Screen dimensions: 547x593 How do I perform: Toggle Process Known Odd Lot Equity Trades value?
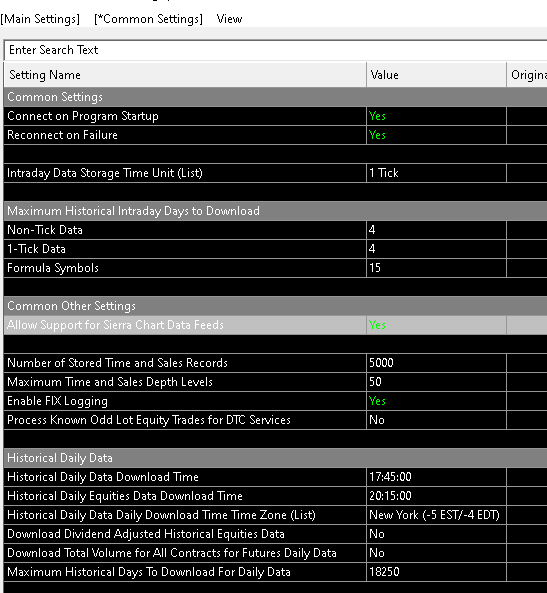[436, 420]
